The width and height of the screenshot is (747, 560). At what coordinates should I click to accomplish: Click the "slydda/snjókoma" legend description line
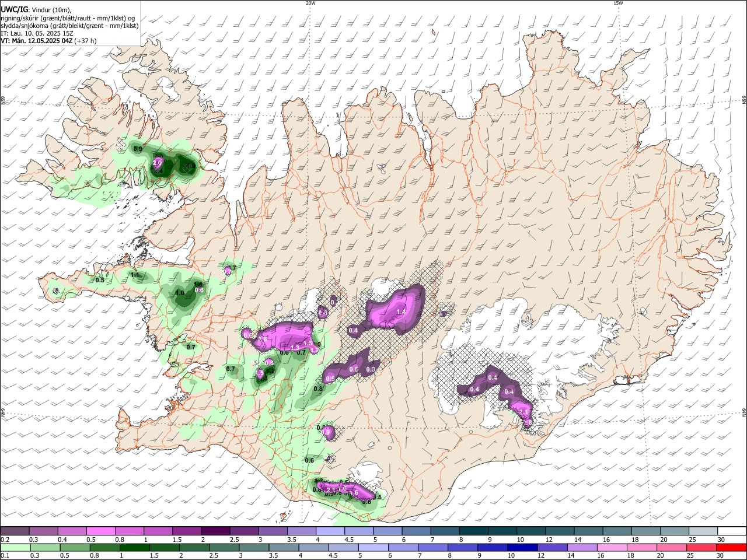pos(69,25)
